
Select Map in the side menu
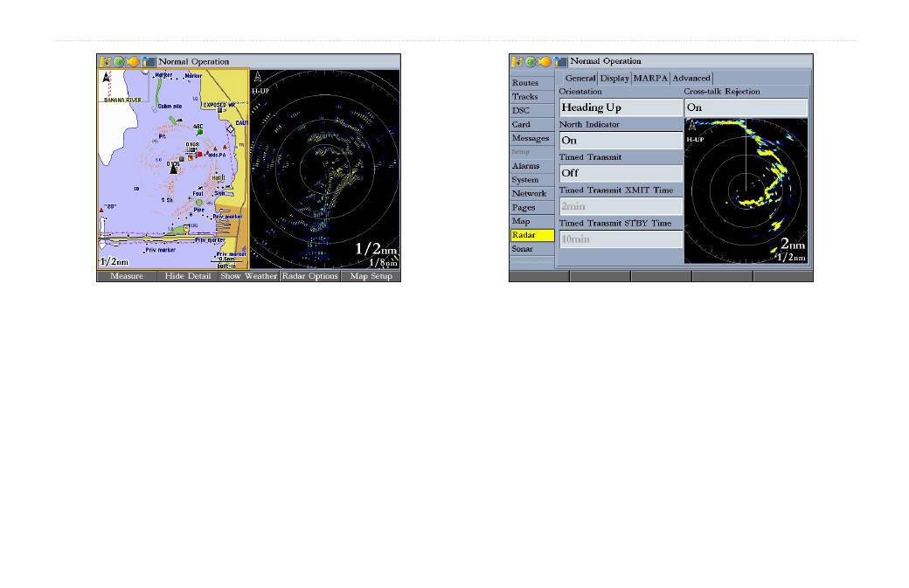coord(532,221)
